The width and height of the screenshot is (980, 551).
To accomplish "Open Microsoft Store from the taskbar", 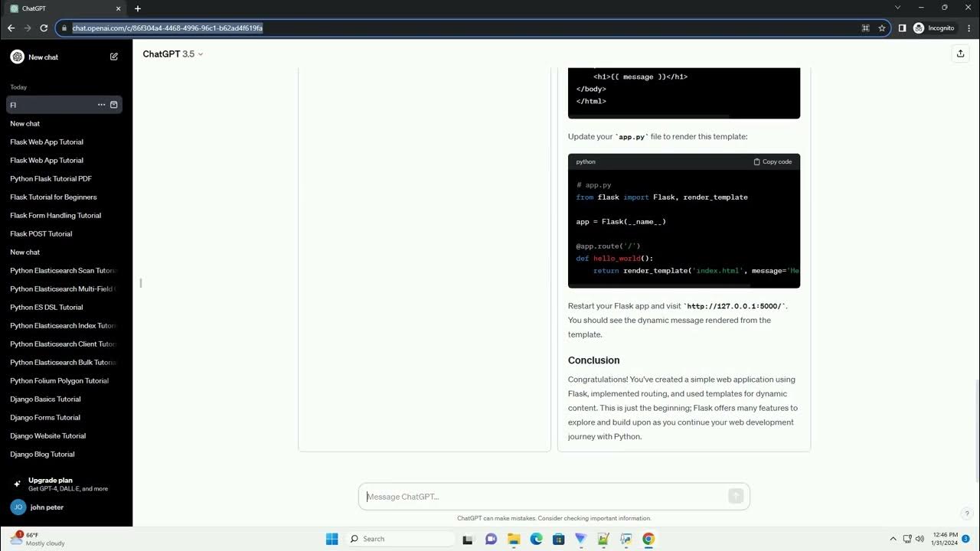I will tap(558, 539).
